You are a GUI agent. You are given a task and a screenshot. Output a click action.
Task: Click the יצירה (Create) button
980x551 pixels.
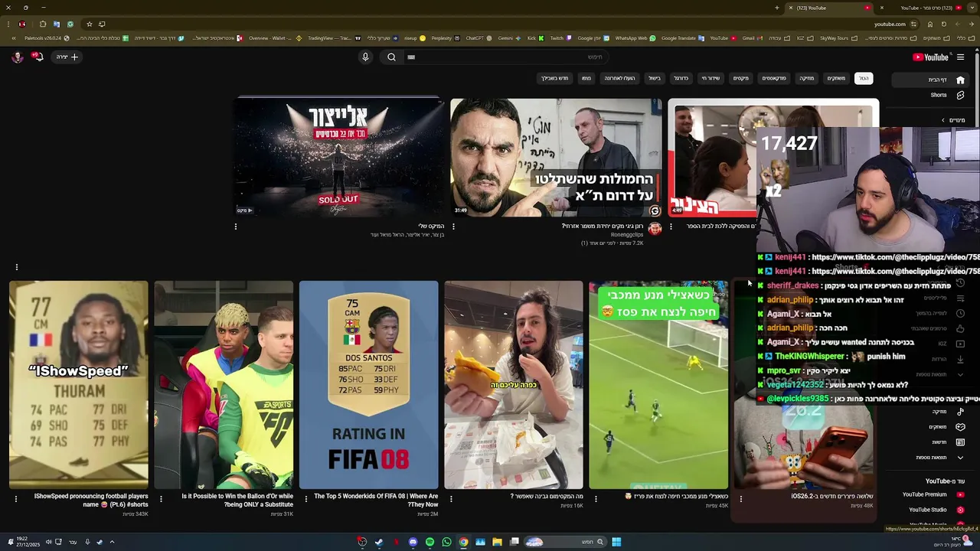coord(67,57)
